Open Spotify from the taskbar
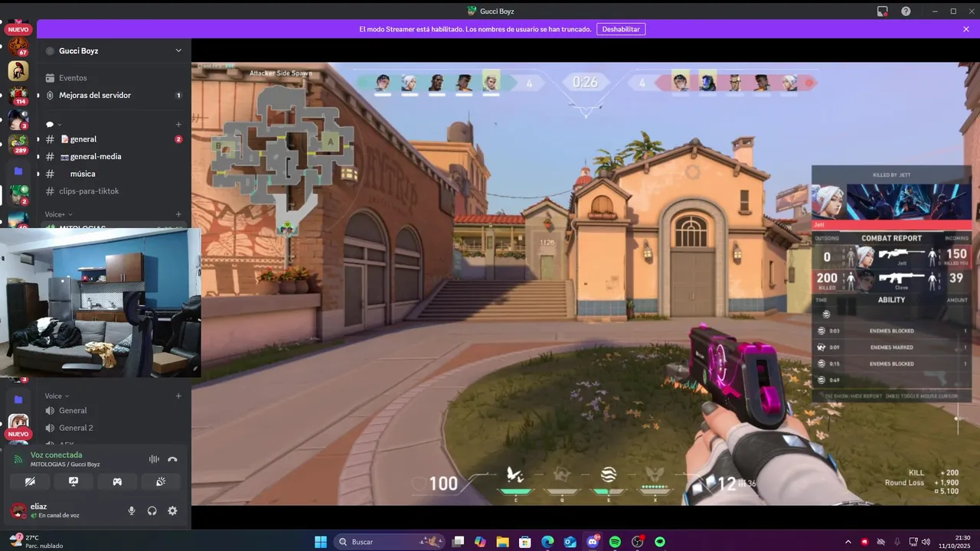Screen dimensions: 980x551 615,542
